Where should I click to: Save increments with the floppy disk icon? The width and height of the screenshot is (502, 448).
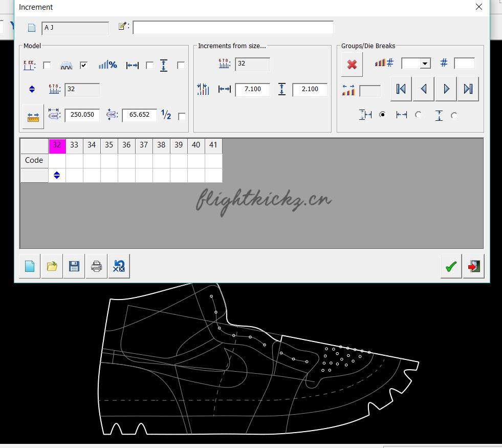pos(74,266)
